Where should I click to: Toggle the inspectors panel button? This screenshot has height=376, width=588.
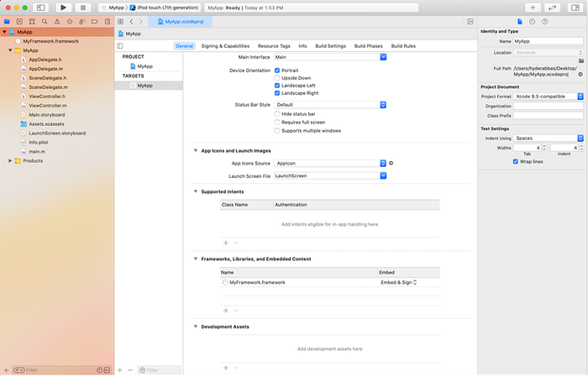click(x=575, y=8)
